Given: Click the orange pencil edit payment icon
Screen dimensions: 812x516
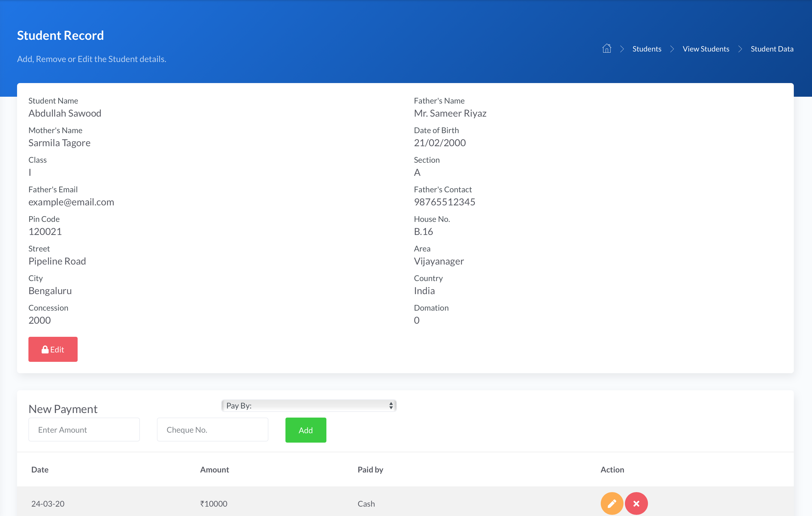Looking at the screenshot, I should 612,503.
